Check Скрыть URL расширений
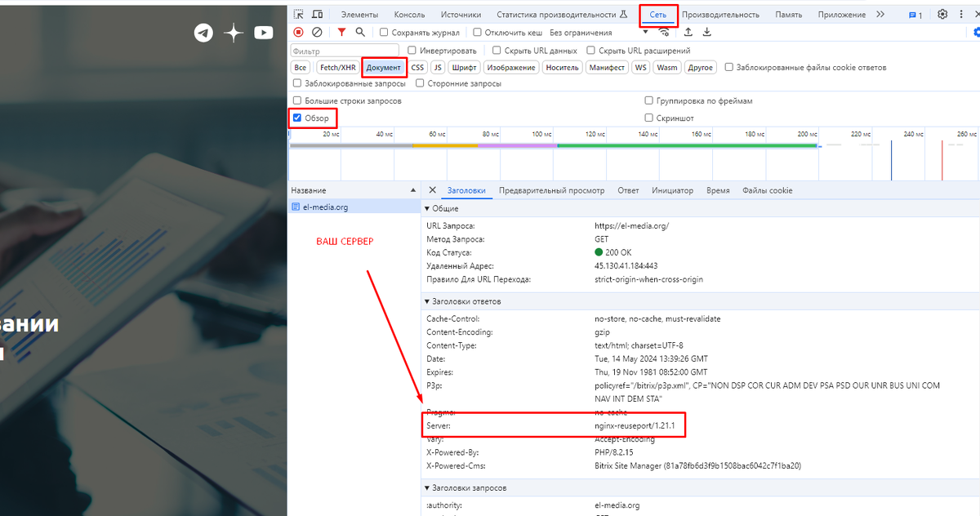The height and width of the screenshot is (516, 980). click(590, 51)
